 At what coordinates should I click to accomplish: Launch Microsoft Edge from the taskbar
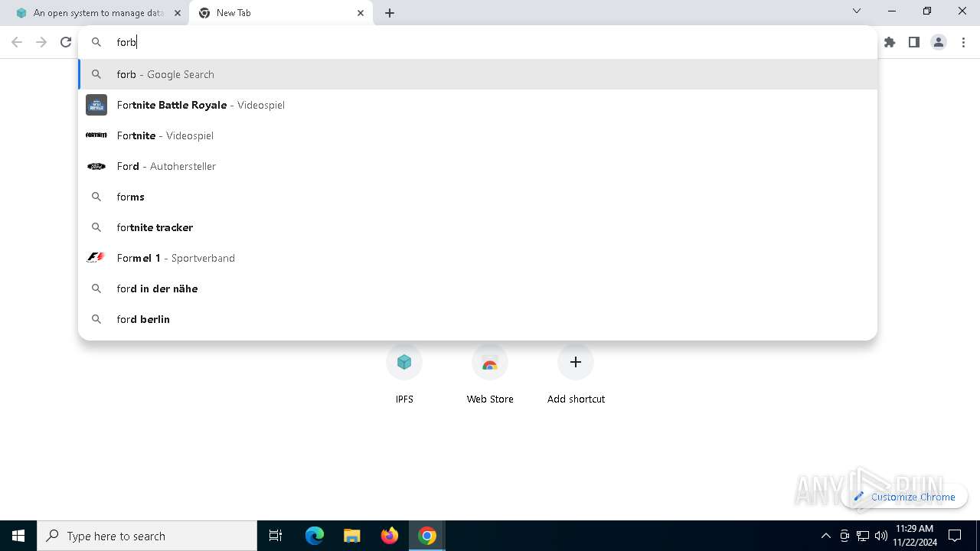point(315,536)
